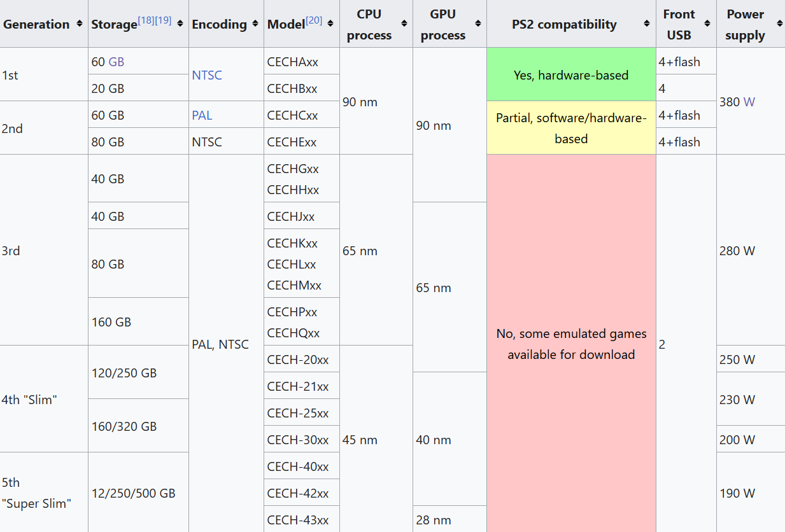The image size is (785, 532).
Task: Click the CECH-40xx model cell
Action: [x=302, y=466]
